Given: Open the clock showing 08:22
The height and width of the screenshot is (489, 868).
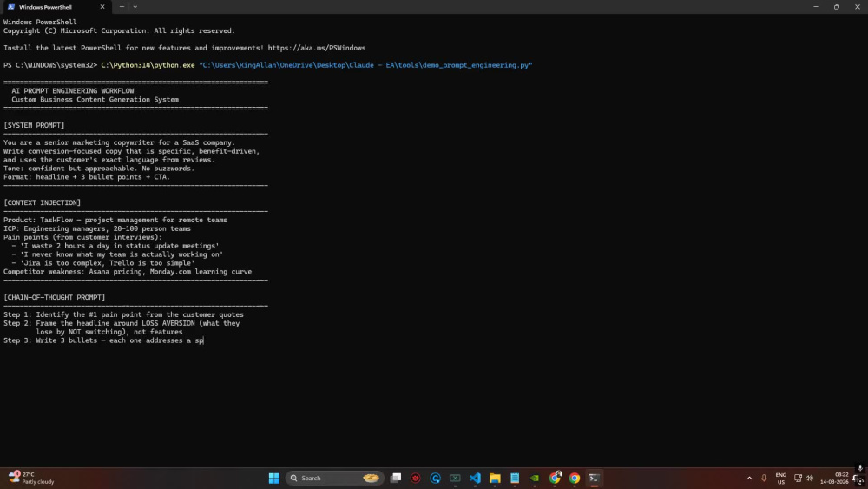Looking at the screenshot, I should [834, 478].
